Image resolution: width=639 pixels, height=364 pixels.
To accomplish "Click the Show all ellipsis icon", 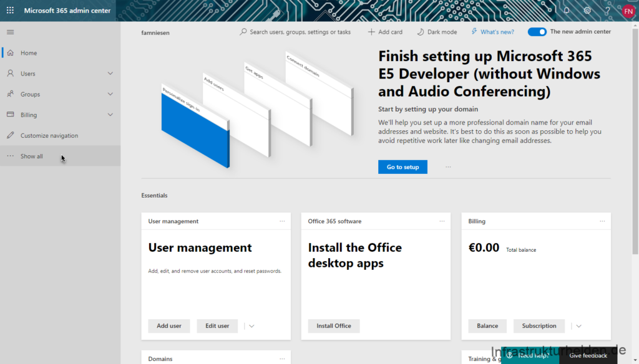I will tap(11, 156).
